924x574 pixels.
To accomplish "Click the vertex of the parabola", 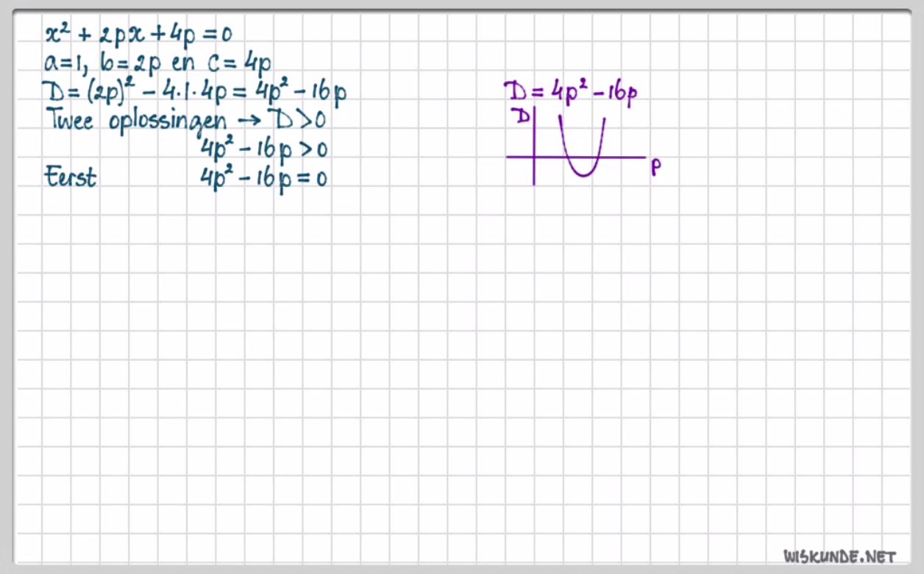I will (x=582, y=175).
